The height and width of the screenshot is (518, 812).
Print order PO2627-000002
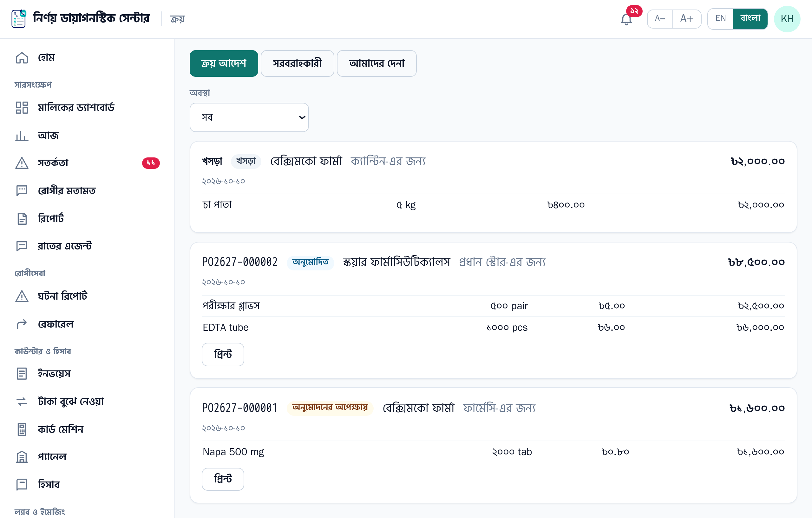223,354
